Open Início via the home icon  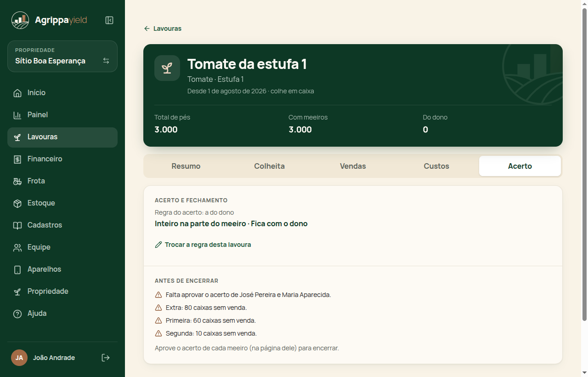click(x=17, y=93)
